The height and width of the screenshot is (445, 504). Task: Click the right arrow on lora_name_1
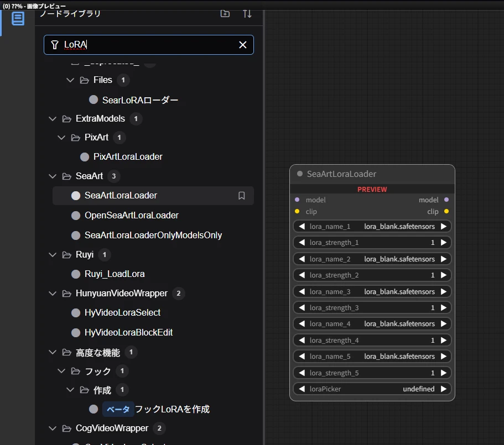click(x=444, y=227)
